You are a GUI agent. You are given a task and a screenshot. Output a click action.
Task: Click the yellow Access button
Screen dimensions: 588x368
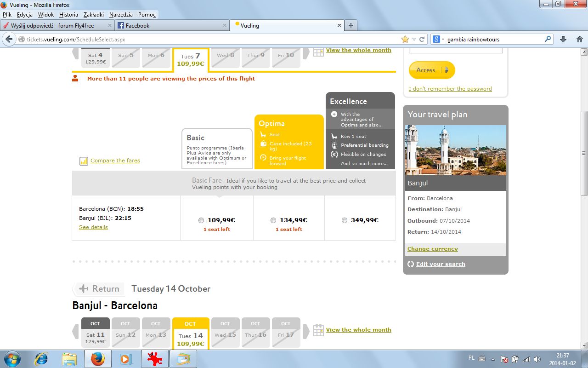[x=431, y=70]
